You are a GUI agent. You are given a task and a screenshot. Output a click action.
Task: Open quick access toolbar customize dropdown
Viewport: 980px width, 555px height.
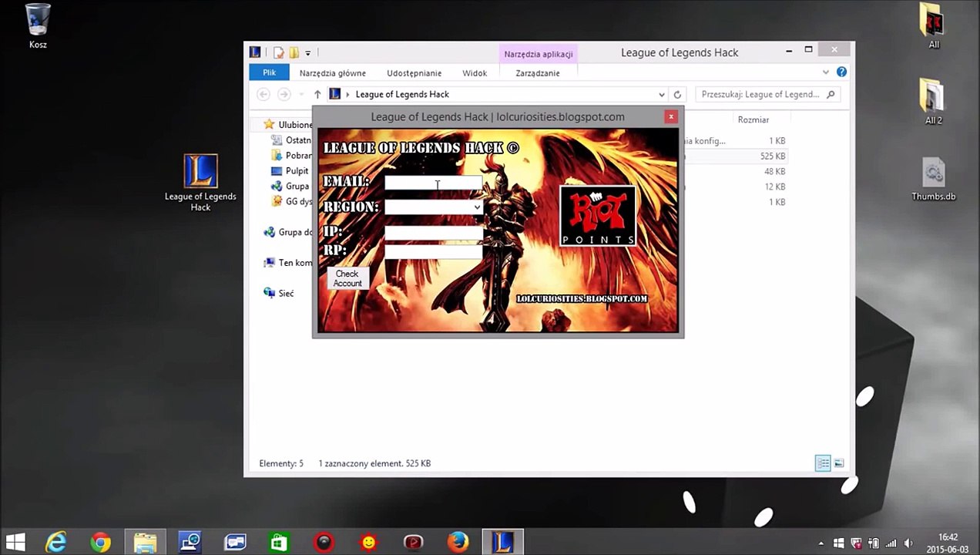[307, 53]
